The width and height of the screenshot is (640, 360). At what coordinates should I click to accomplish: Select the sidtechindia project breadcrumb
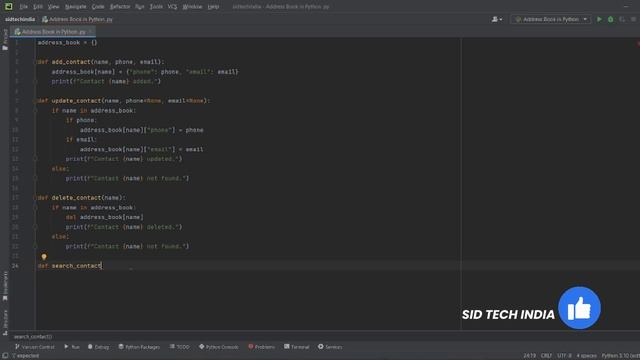20,19
